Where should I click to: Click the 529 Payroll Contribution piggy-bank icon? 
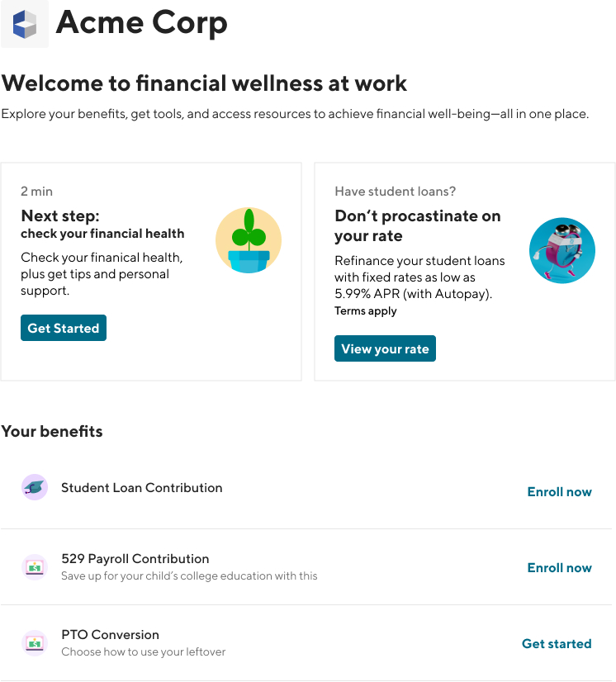point(34,567)
